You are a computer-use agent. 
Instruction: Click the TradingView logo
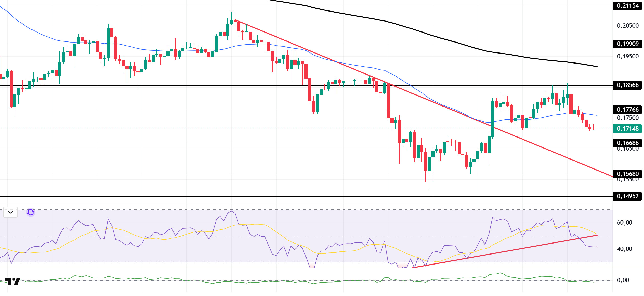point(13,281)
